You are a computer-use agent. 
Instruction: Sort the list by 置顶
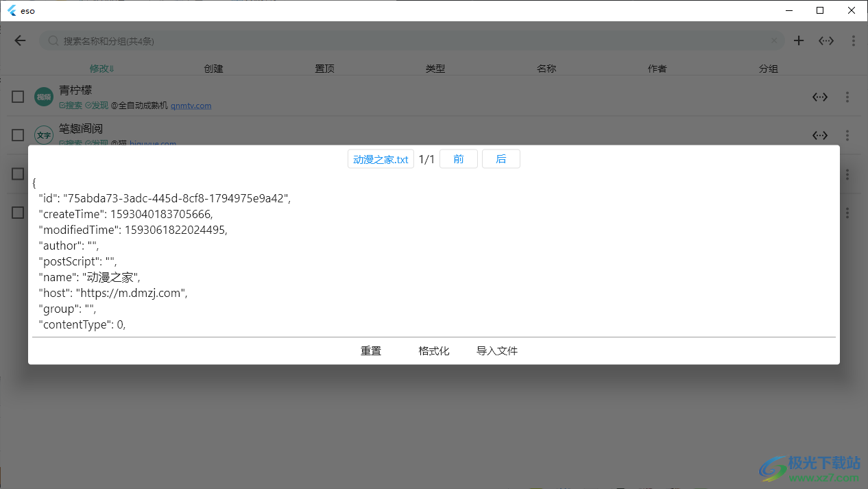[x=324, y=69]
